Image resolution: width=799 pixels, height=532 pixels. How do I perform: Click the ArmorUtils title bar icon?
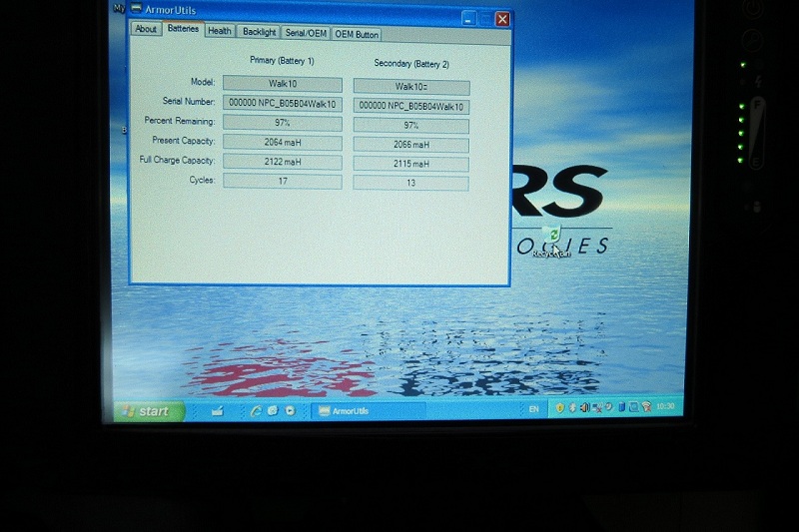(x=137, y=11)
